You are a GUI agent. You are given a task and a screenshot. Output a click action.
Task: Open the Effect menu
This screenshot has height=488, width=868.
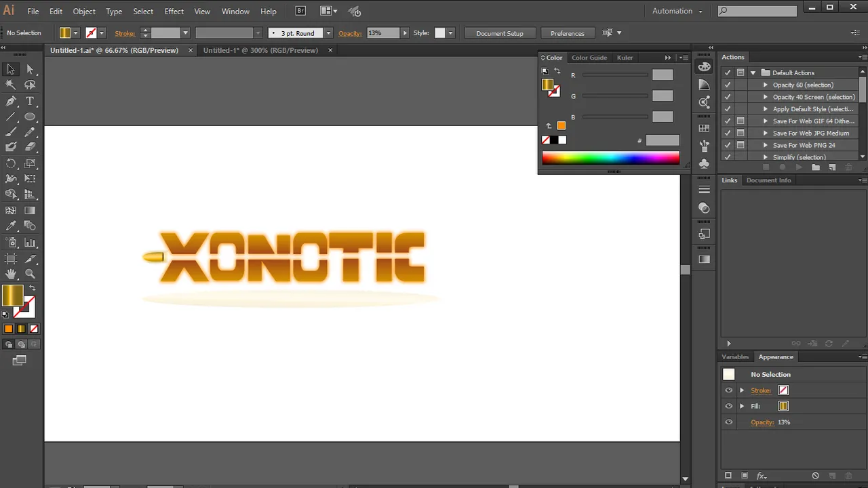point(174,12)
